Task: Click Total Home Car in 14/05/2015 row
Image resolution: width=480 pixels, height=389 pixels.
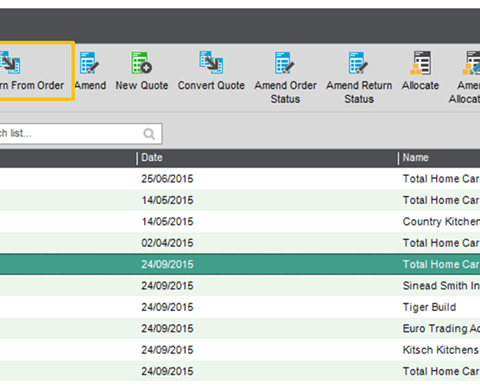Action: coord(441,200)
